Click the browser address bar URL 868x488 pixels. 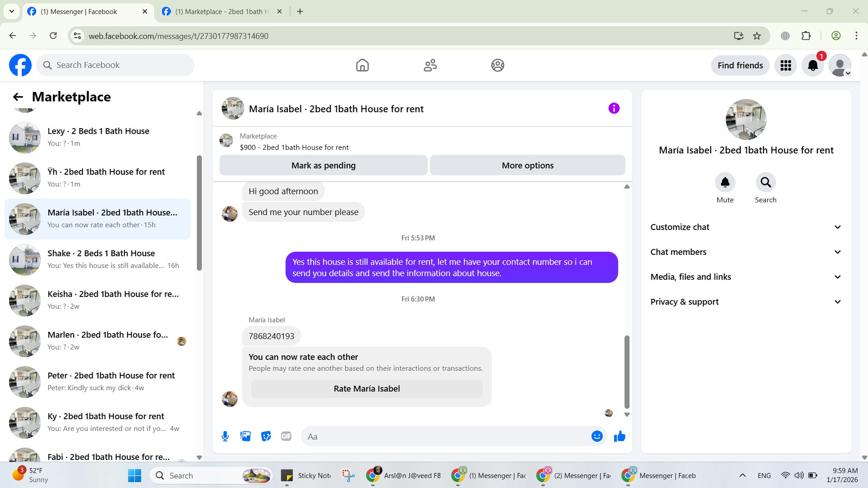click(178, 36)
